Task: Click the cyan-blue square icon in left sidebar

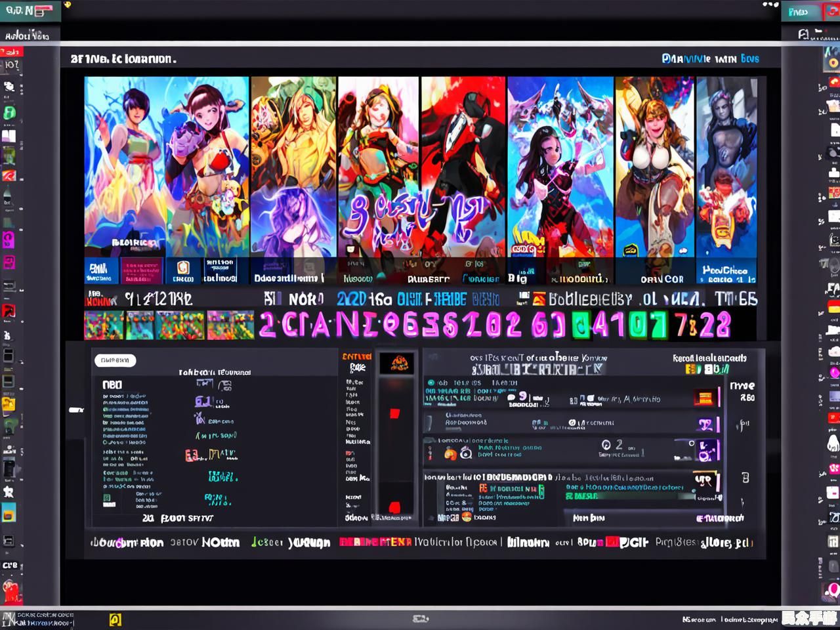Action: point(9,513)
